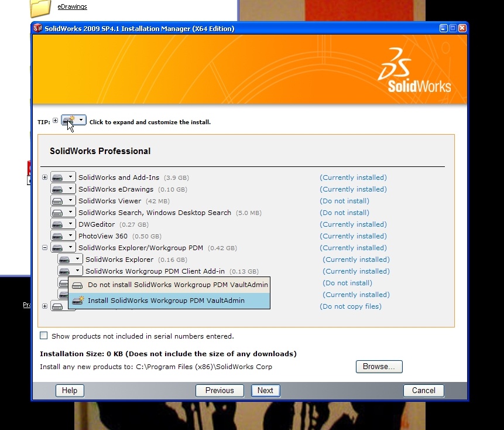
Task: Click the (Do not install) status for SolidWorks Viewer
Action: tap(345, 201)
